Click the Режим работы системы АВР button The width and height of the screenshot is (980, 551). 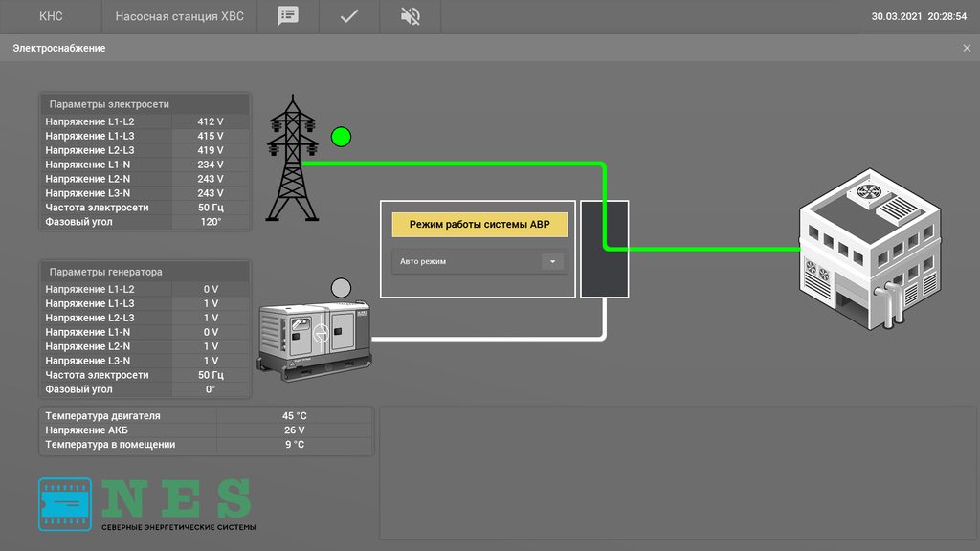click(479, 225)
